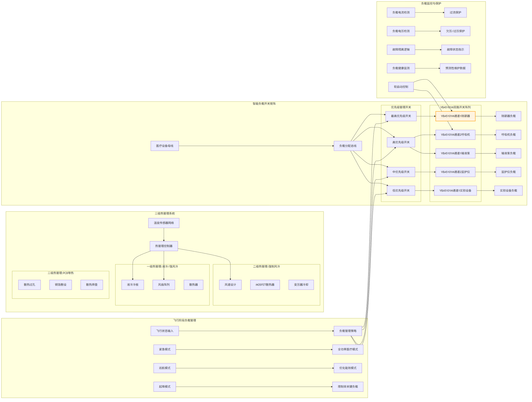
Task: Click the 输液泵负载 node
Action: (508, 153)
